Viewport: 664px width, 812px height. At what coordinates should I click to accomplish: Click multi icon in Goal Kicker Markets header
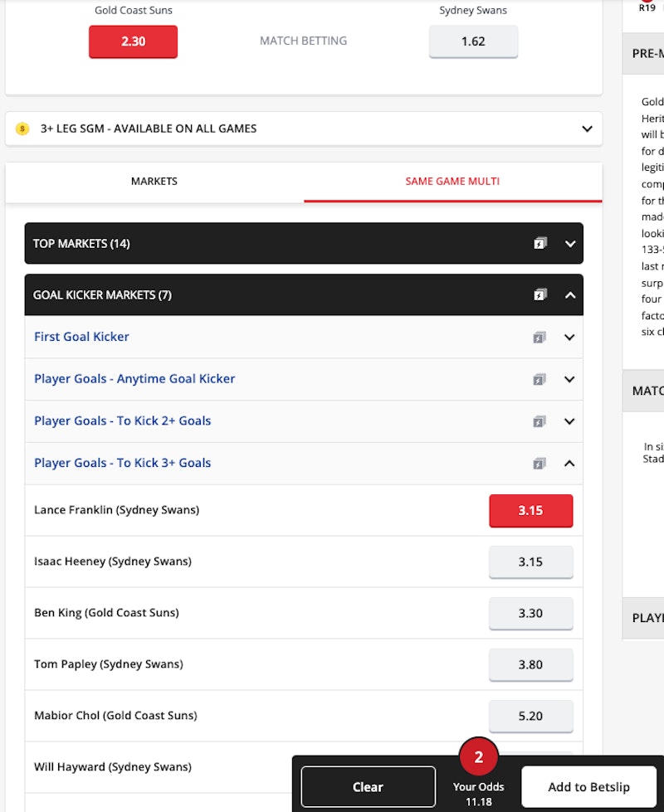click(540, 295)
